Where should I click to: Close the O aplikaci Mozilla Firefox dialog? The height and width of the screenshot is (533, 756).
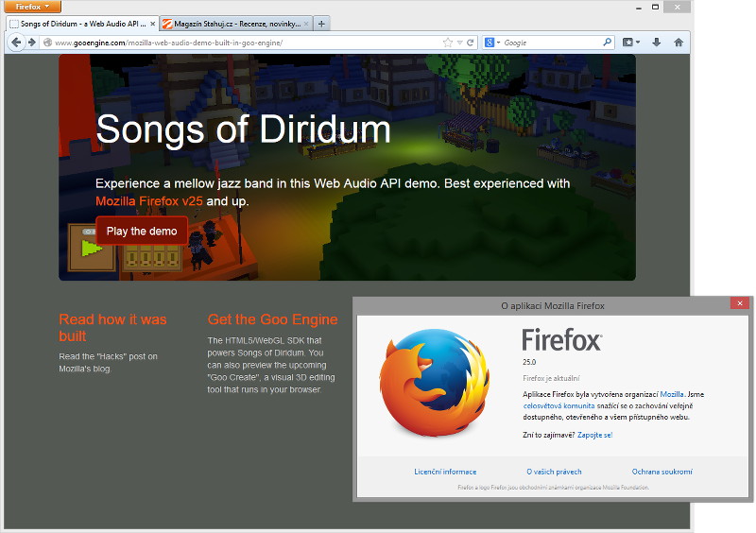740,303
